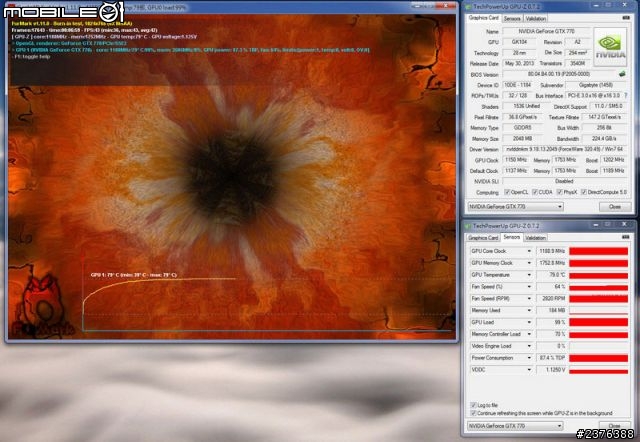Click the GPU Core Clock red graph bar
Image resolution: width=640 pixels, height=442 pixels.
598,251
